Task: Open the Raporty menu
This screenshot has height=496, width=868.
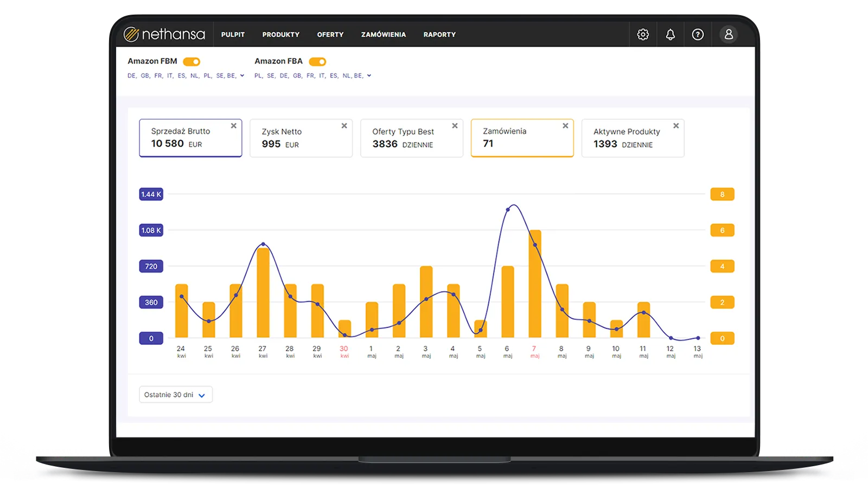Action: point(439,35)
